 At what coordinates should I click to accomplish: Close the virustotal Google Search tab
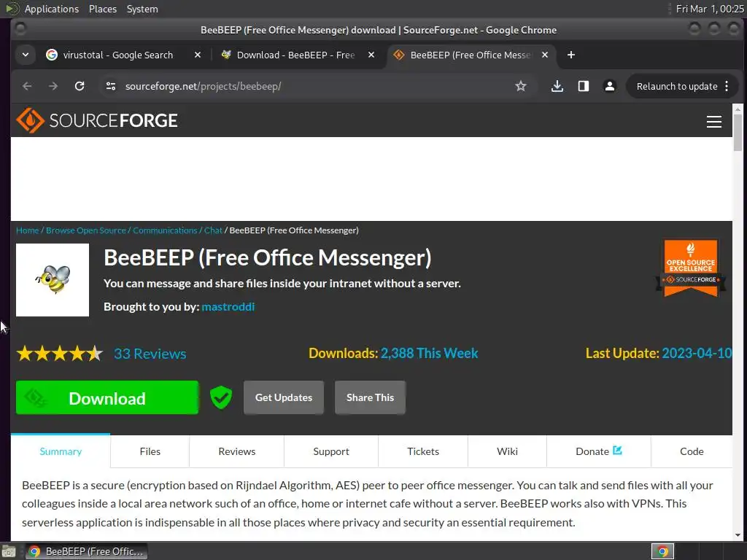click(198, 55)
